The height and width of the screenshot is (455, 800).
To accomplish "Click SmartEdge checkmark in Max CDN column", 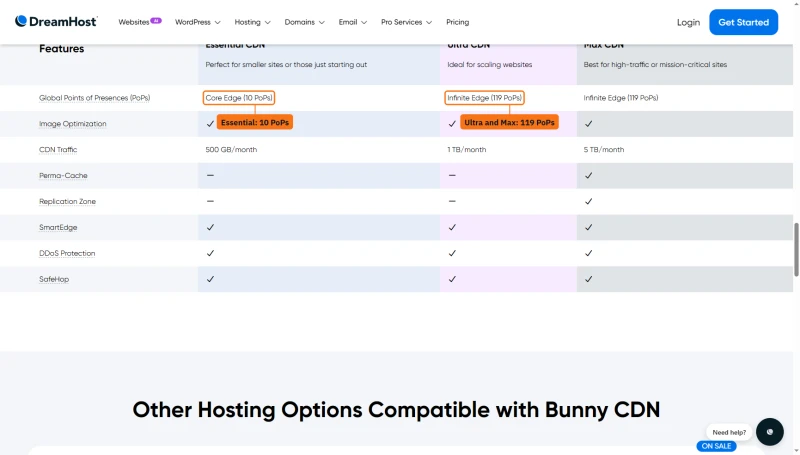I will (x=588, y=228).
